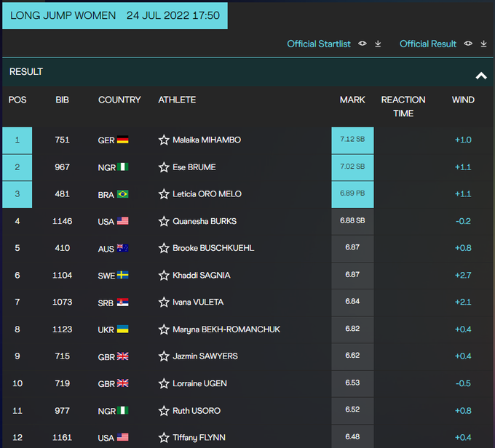This screenshot has width=495, height=448.
Task: Preview Official Result with eye icon
Action: tap(469, 44)
